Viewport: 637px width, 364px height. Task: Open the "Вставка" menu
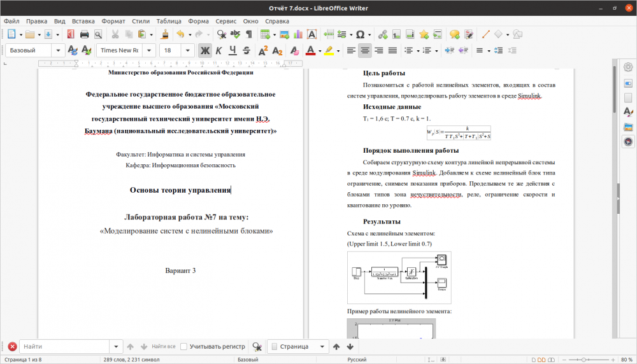pyautogui.click(x=83, y=21)
